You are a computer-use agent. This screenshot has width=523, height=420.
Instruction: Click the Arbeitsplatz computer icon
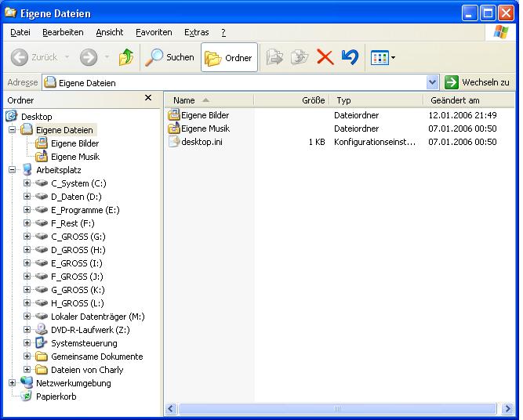(27, 170)
